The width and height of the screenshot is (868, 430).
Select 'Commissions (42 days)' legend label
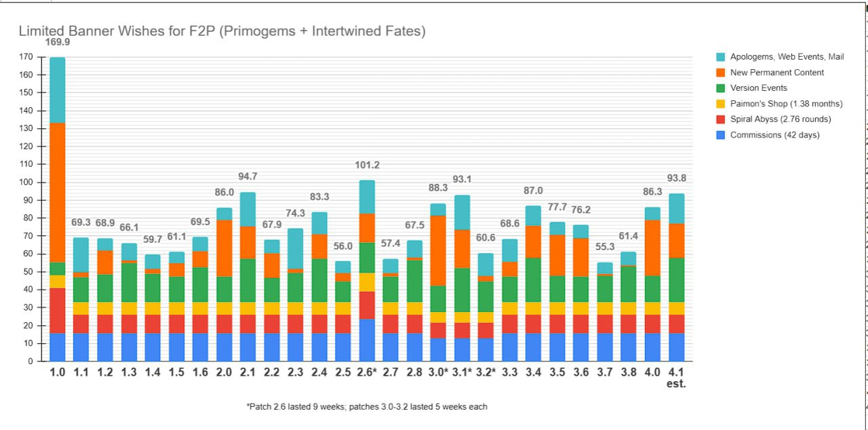(774, 135)
